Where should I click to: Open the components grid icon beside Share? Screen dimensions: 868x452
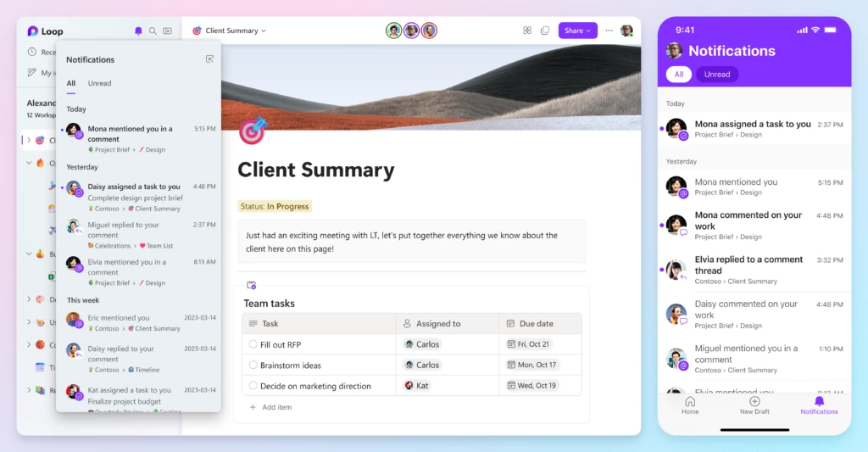(x=527, y=31)
